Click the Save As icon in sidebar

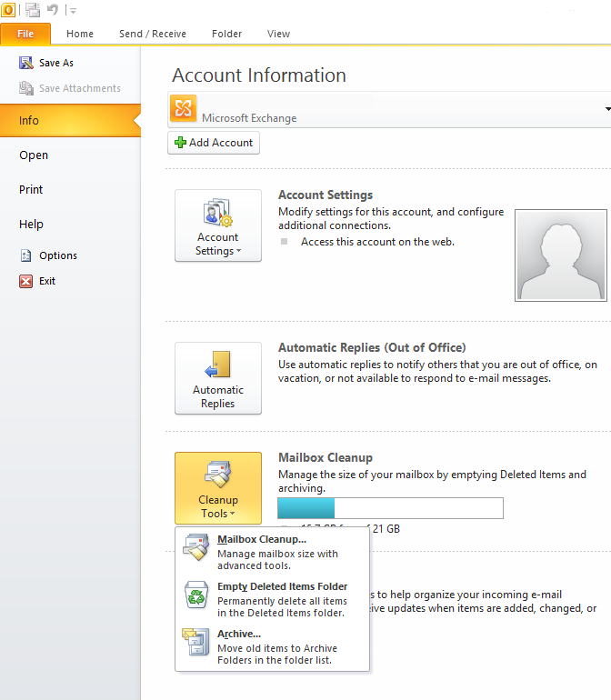(26, 63)
